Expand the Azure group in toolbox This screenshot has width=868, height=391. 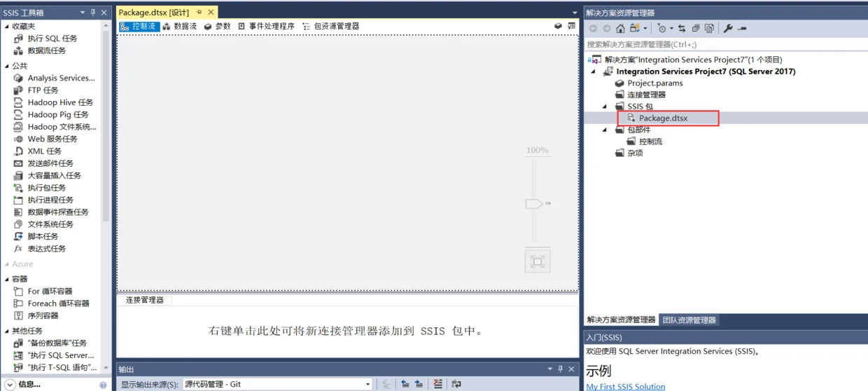(x=7, y=264)
